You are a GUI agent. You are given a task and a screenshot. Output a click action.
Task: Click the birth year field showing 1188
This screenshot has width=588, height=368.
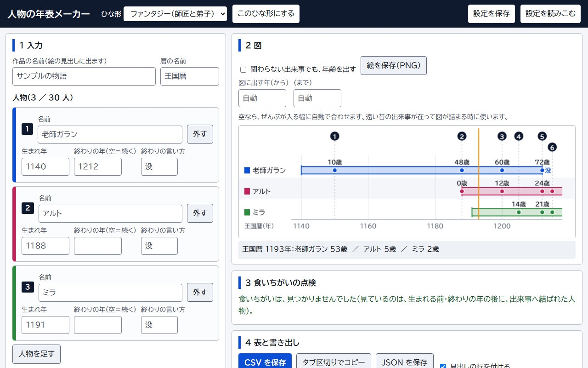[x=45, y=246]
